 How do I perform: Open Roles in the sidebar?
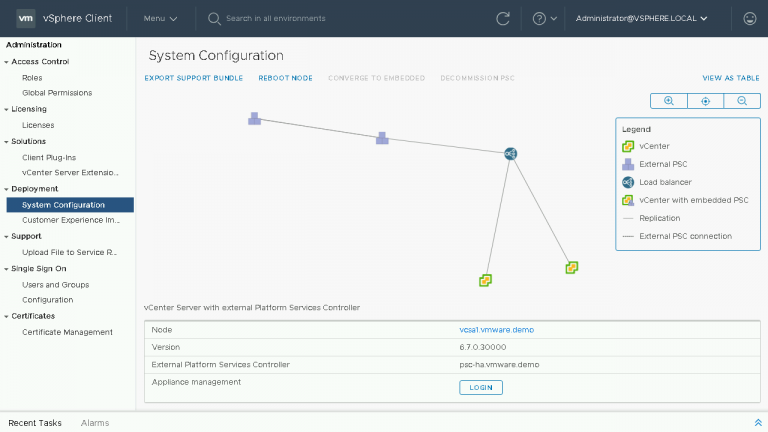(32, 78)
